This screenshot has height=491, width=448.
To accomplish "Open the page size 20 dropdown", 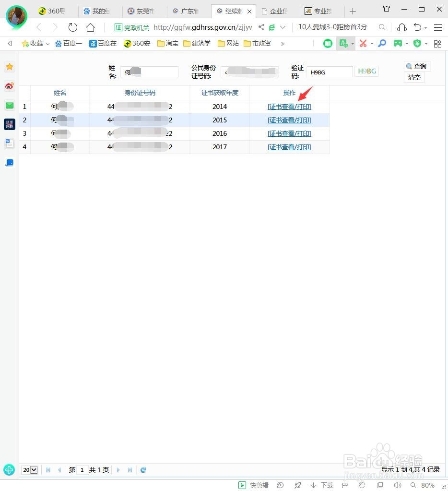I will tap(30, 470).
